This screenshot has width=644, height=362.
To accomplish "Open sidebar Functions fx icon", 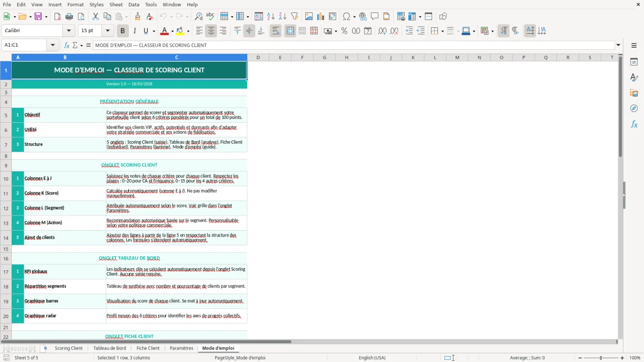I will click(634, 124).
